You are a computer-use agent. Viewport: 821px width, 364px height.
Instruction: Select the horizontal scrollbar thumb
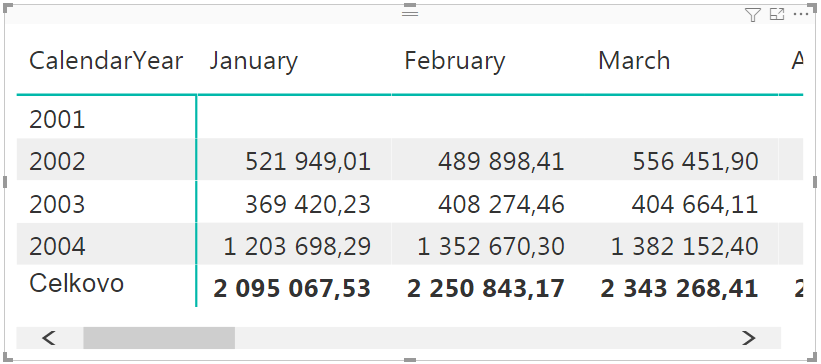click(x=159, y=338)
